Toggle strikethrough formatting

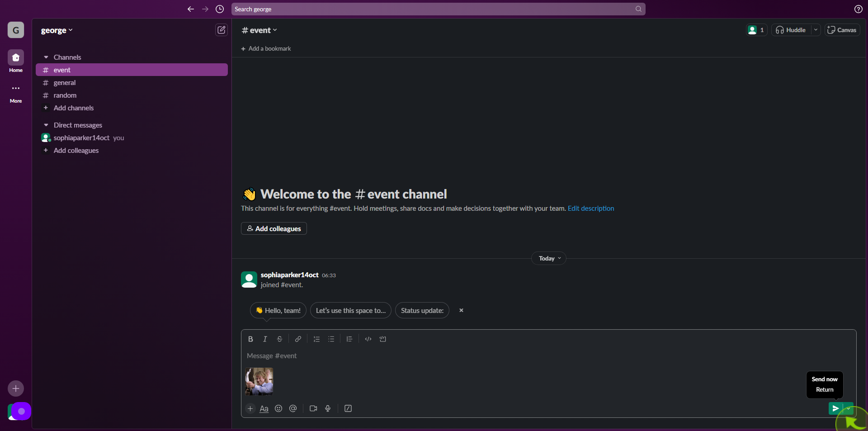click(x=279, y=339)
